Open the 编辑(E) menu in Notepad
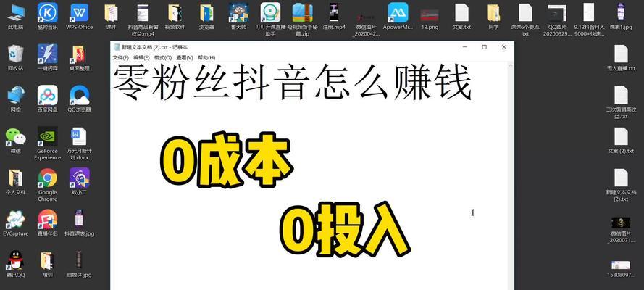 tap(141, 57)
